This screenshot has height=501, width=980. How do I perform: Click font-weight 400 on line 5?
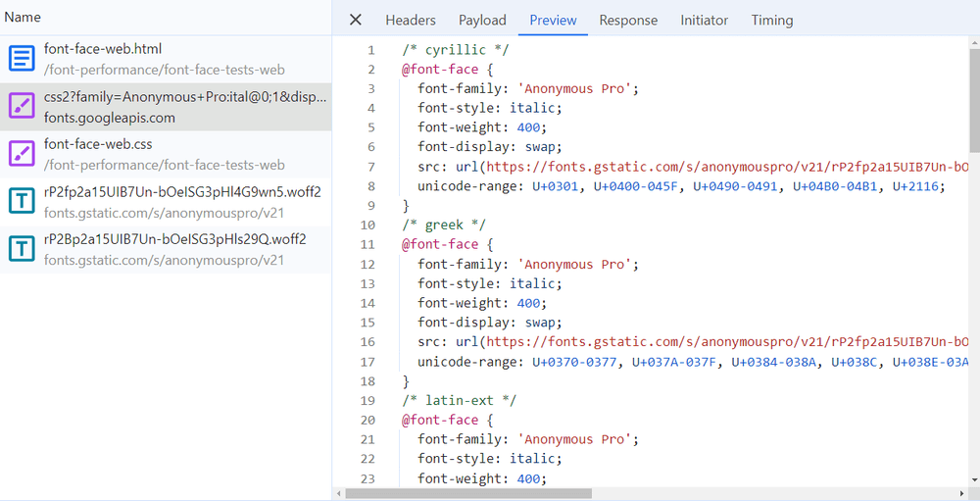(x=482, y=127)
